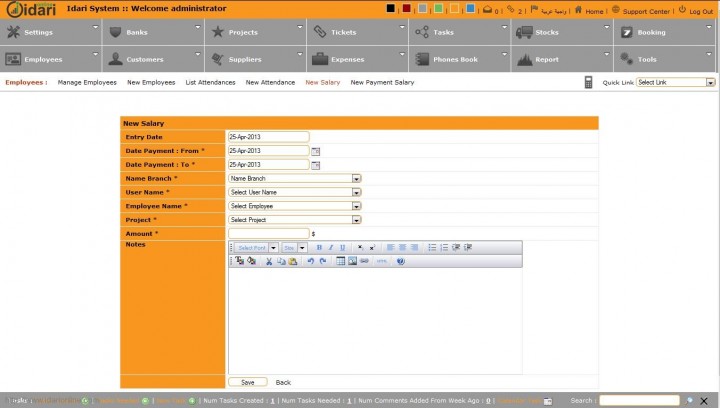This screenshot has height=408, width=720.
Task: Click the Amount input field
Action: (269, 234)
